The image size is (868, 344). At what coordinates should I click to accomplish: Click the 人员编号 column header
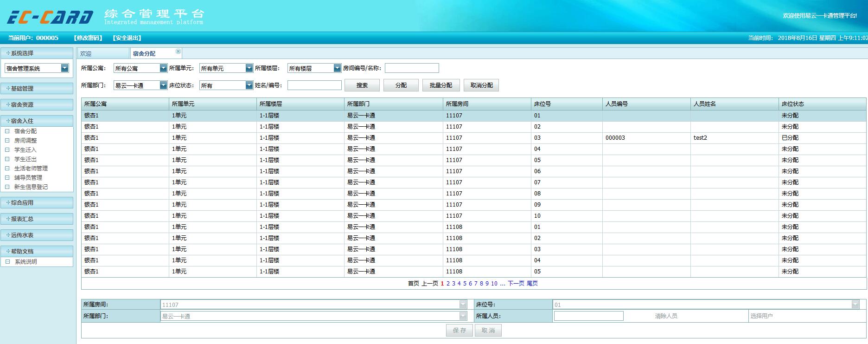(646, 104)
